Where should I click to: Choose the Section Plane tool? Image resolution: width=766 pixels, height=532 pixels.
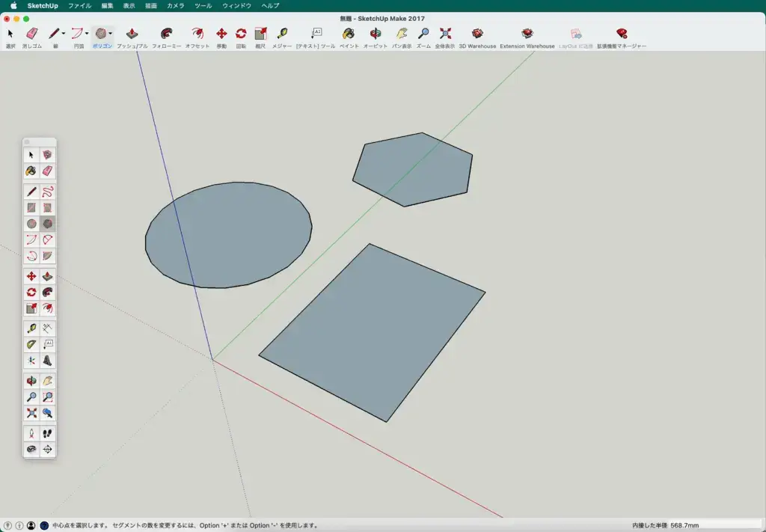coord(47,450)
